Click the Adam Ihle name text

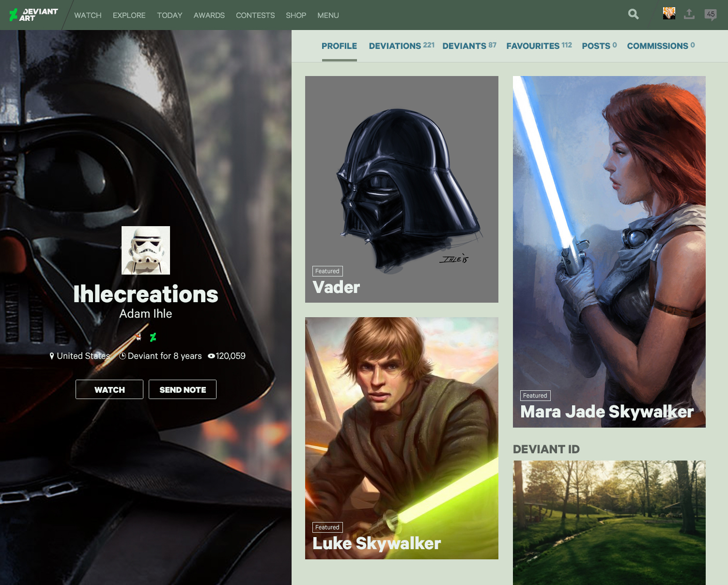tap(146, 314)
